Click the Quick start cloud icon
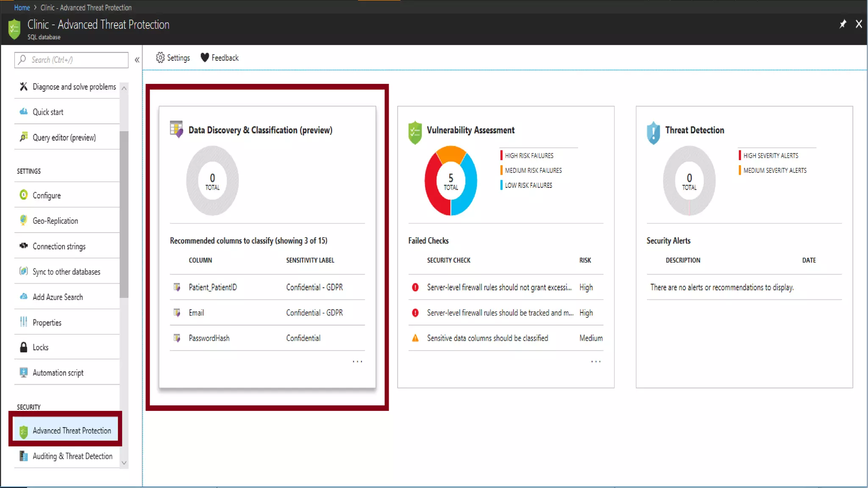 (24, 112)
